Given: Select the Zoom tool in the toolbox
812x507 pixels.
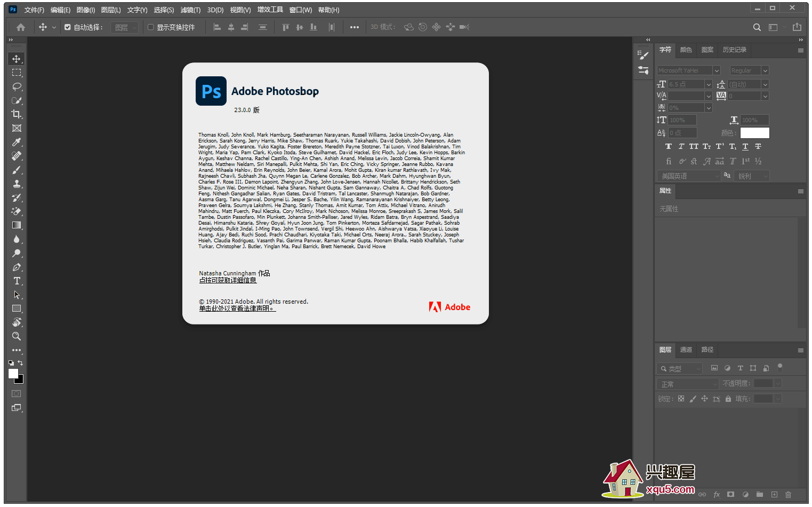Looking at the screenshot, I should click(17, 336).
